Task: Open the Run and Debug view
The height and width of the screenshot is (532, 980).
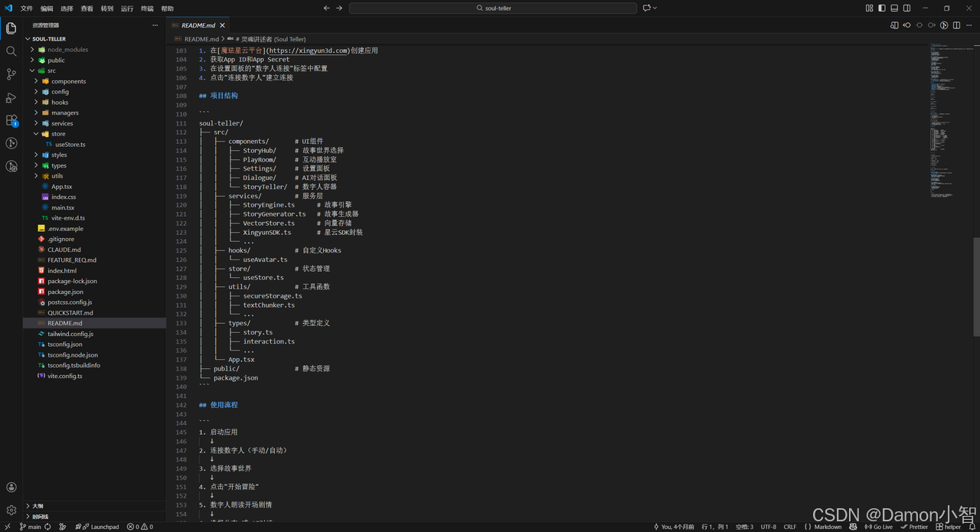Action: 11,97
